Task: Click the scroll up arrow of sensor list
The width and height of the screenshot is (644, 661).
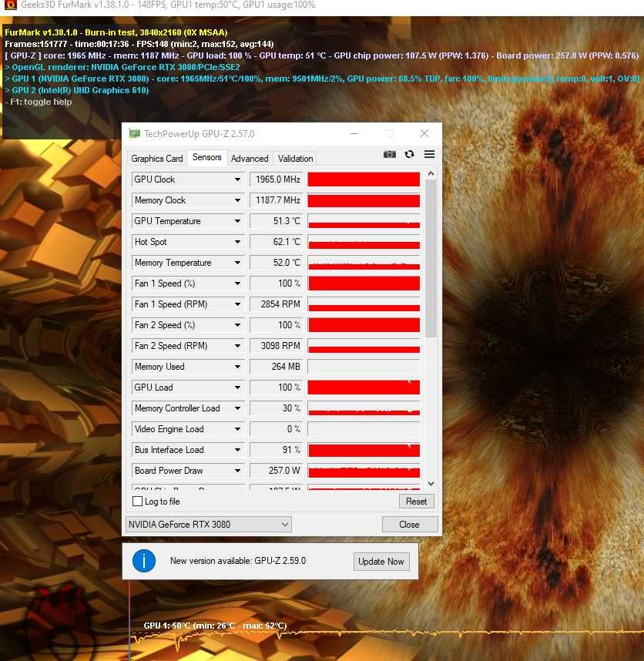Action: (x=431, y=173)
